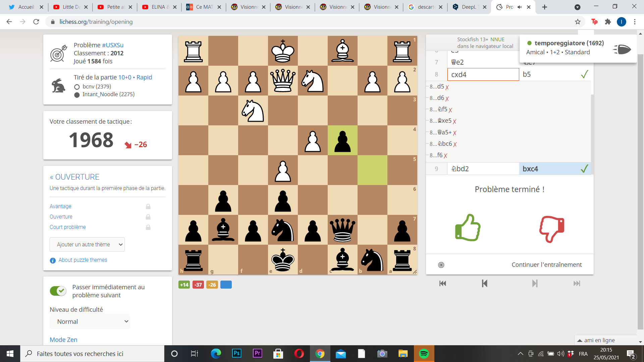Click the green thumbs up icon

[468, 228]
